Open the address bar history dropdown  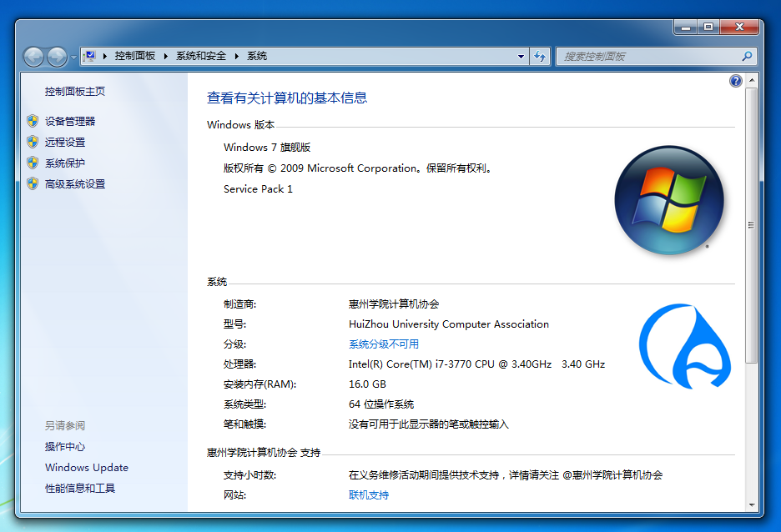(x=521, y=56)
